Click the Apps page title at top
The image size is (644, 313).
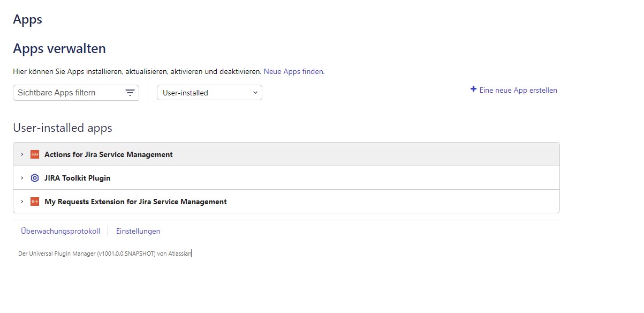[27, 20]
